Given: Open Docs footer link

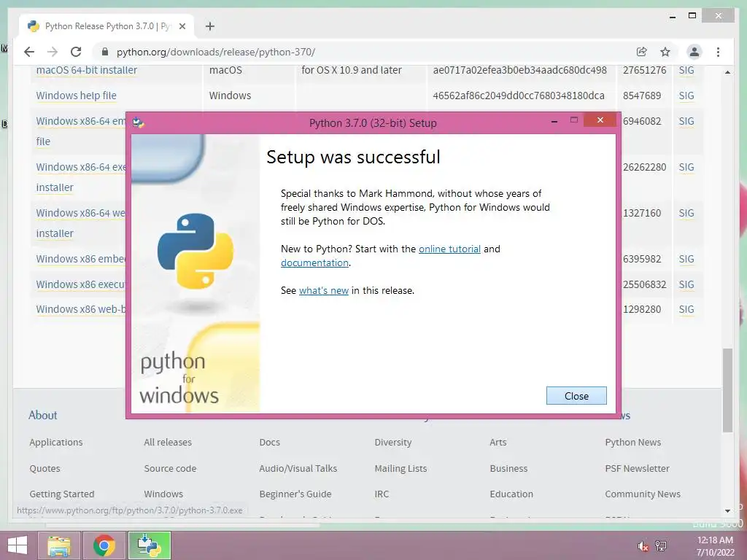Looking at the screenshot, I should click(x=270, y=442).
